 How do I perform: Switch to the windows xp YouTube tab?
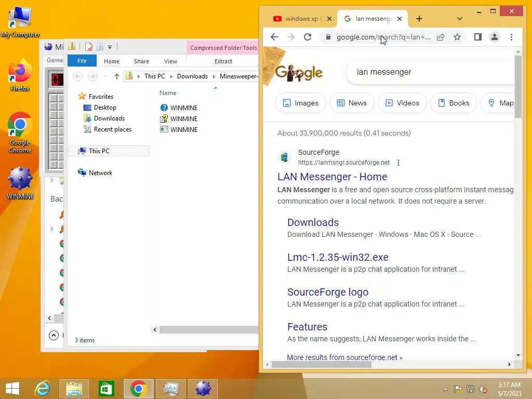(x=302, y=19)
